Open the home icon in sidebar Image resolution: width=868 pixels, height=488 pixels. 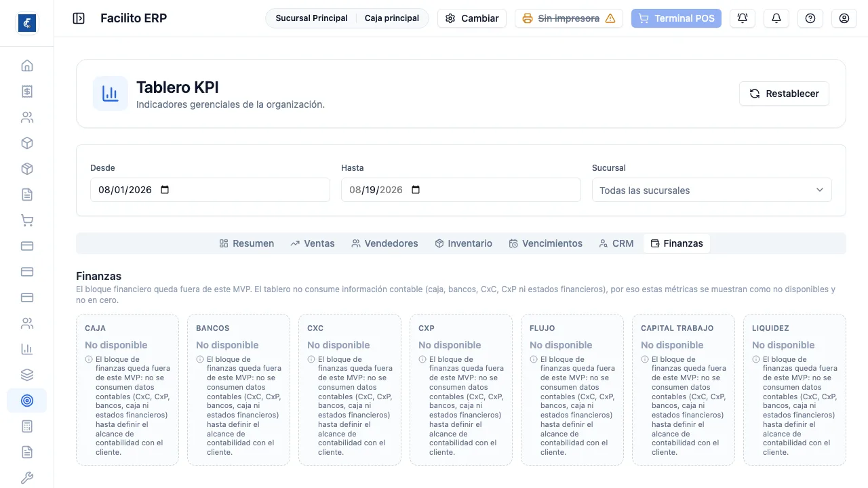point(27,66)
